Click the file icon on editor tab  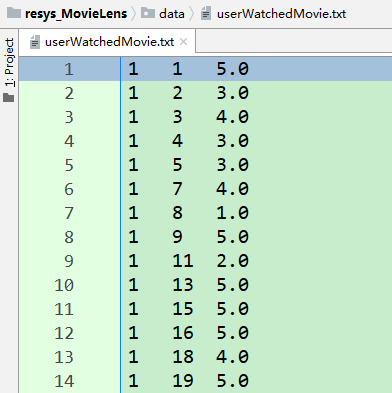coord(35,42)
